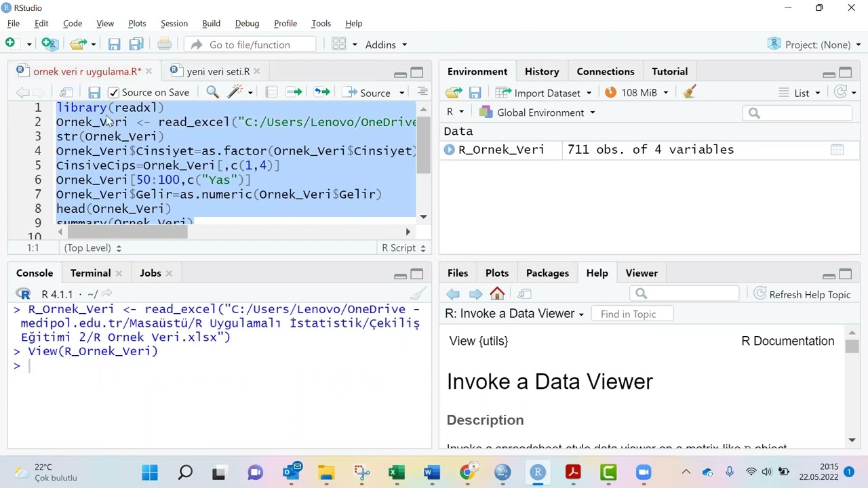Image resolution: width=868 pixels, height=488 pixels.
Task: Open the Import Dataset dropdown
Action: (543, 93)
